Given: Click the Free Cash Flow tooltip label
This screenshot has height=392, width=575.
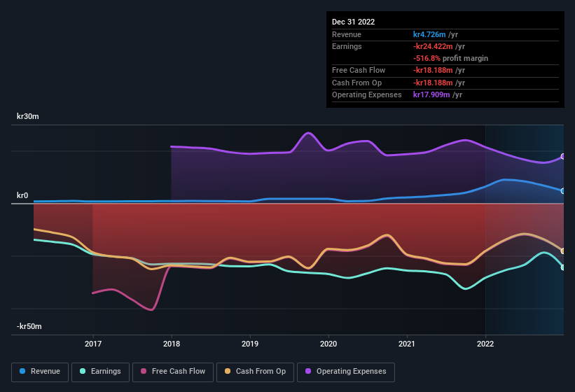Looking at the screenshot, I should 359,70.
